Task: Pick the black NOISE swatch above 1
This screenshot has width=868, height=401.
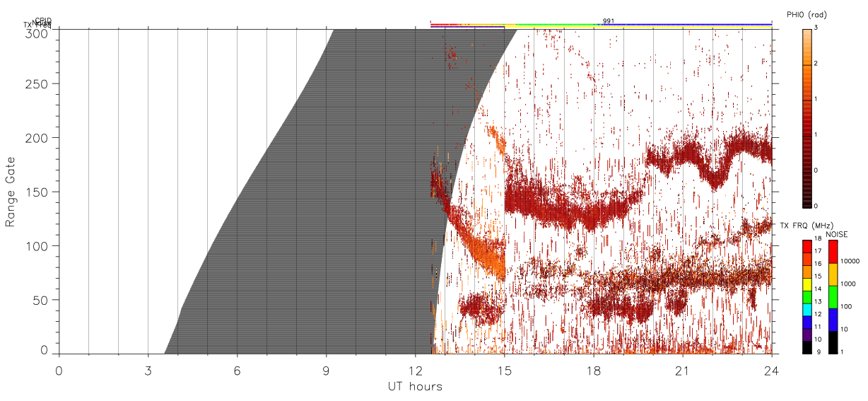Action: (x=833, y=342)
